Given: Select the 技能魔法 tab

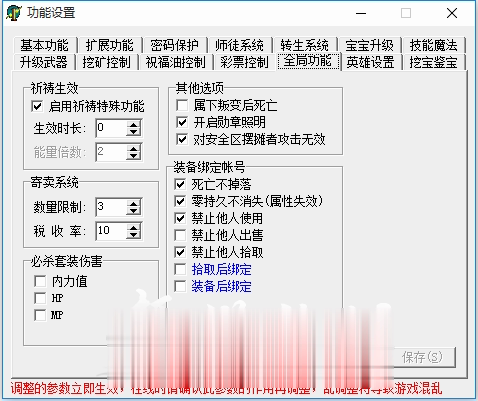Looking at the screenshot, I should 434,45.
